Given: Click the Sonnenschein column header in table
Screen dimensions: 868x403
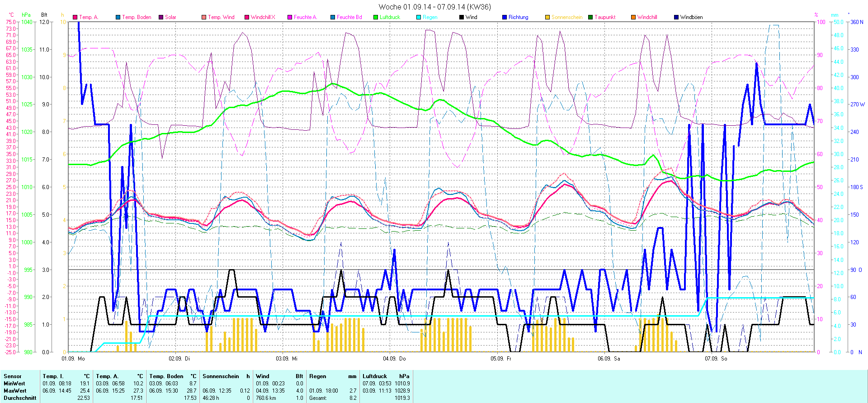Looking at the screenshot, I should click(226, 376).
